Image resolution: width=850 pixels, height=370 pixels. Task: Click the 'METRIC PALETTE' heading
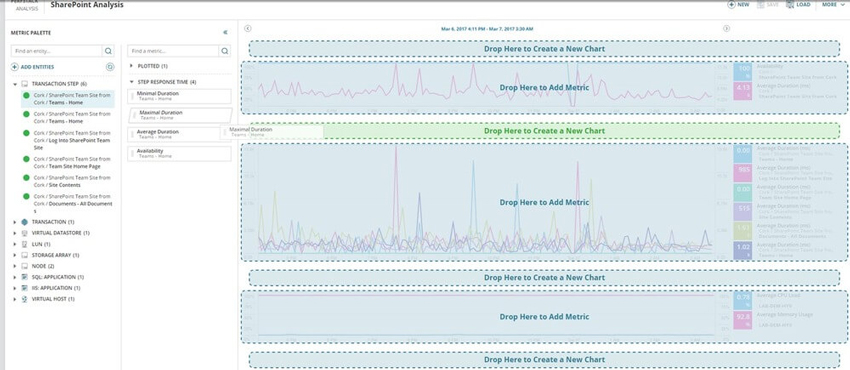(x=31, y=33)
